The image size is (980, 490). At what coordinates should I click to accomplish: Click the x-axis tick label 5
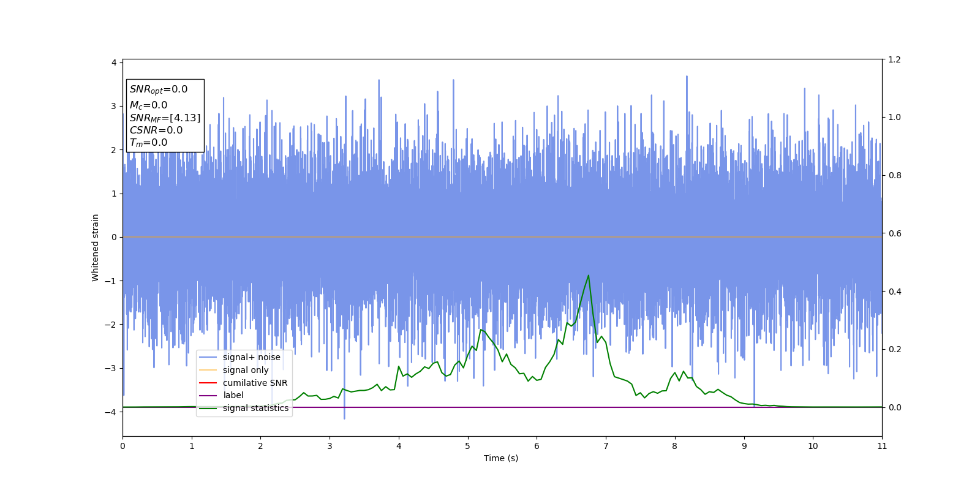(468, 446)
